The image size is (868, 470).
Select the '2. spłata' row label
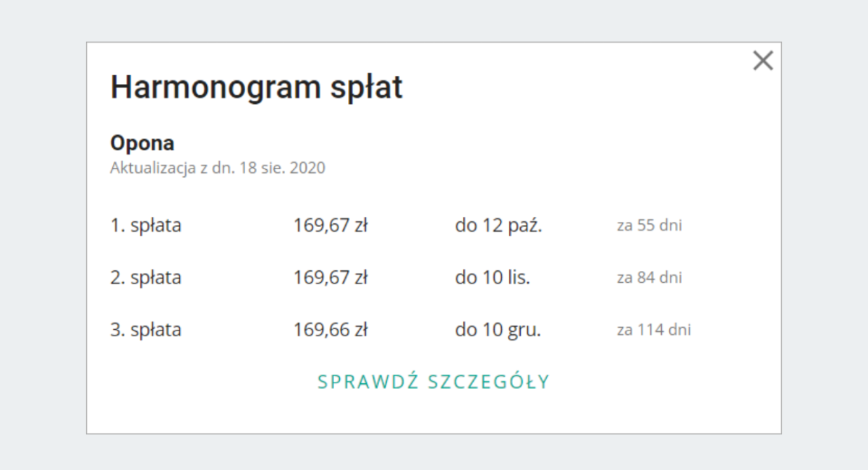click(145, 278)
